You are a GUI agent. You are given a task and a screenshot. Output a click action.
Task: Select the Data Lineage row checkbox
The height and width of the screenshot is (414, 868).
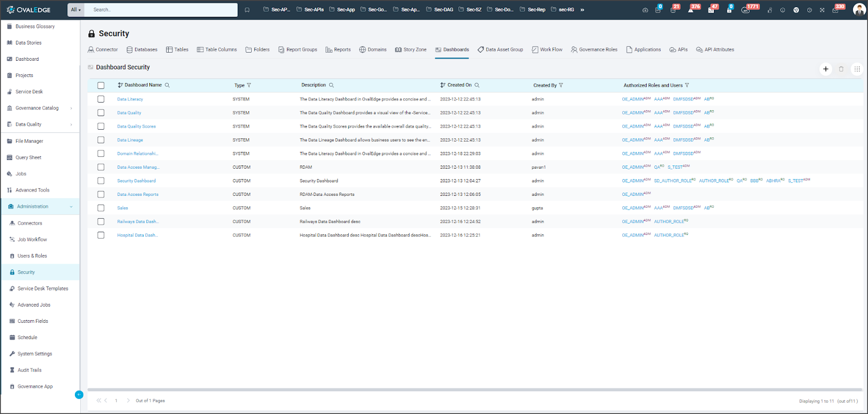(101, 140)
